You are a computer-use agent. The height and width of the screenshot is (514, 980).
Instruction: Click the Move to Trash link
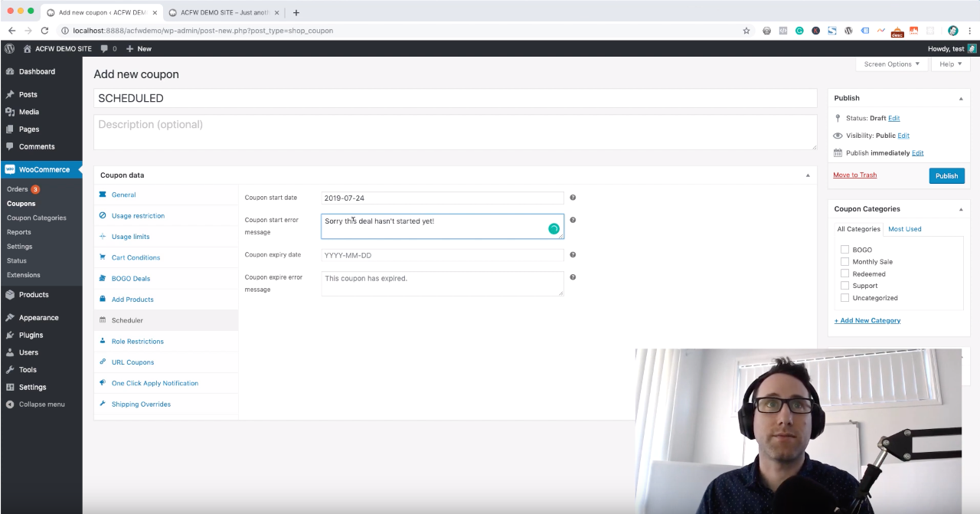pos(854,175)
